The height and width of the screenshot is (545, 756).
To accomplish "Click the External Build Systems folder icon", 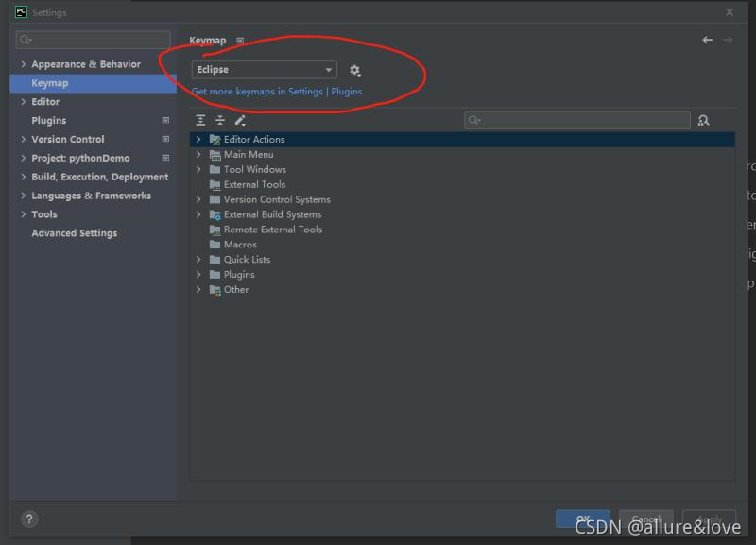I will click(215, 215).
